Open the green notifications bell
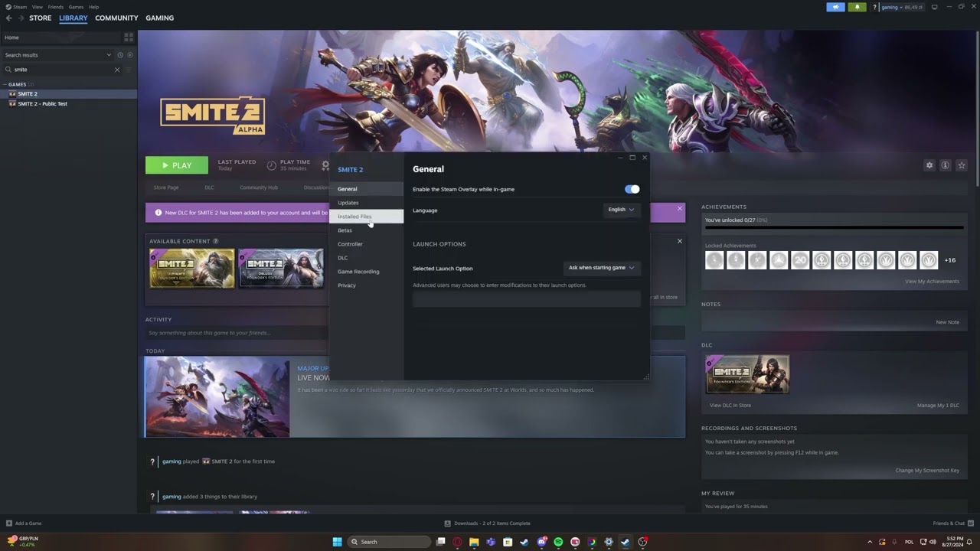 tap(857, 7)
